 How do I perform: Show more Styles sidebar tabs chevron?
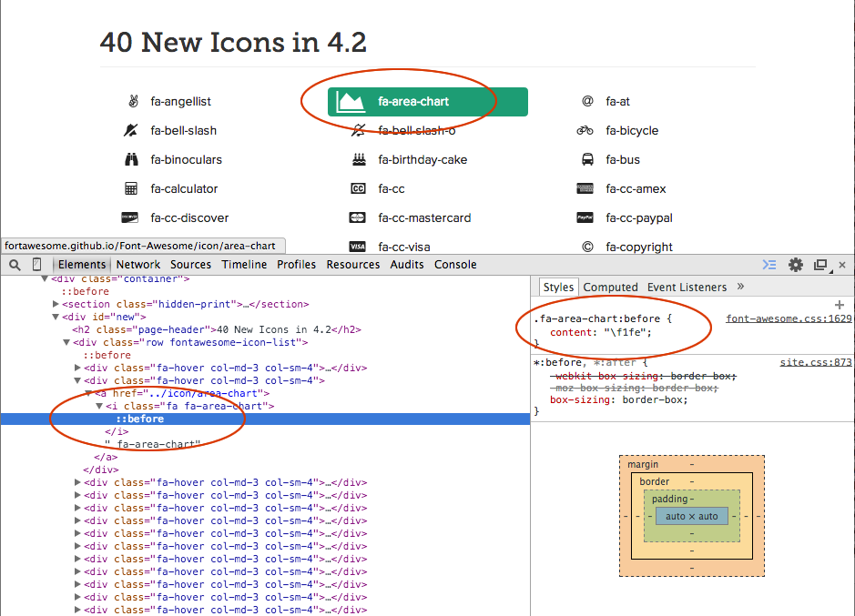[x=740, y=287]
